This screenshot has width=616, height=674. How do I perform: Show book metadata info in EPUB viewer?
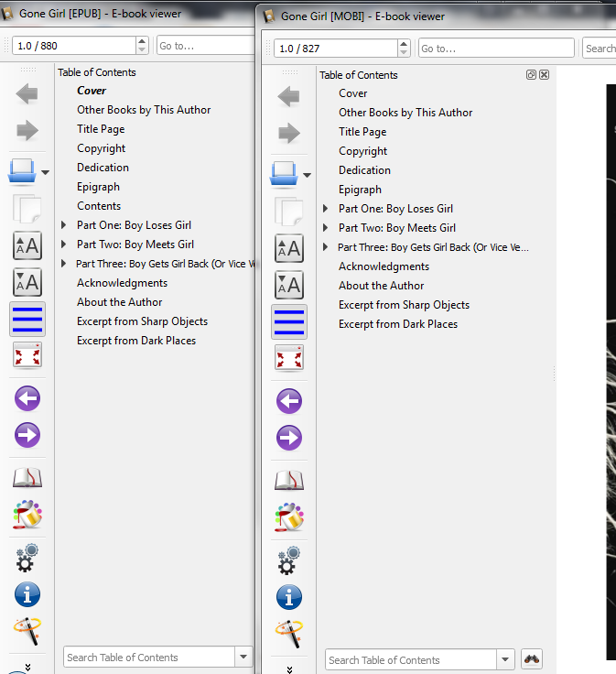(27, 594)
